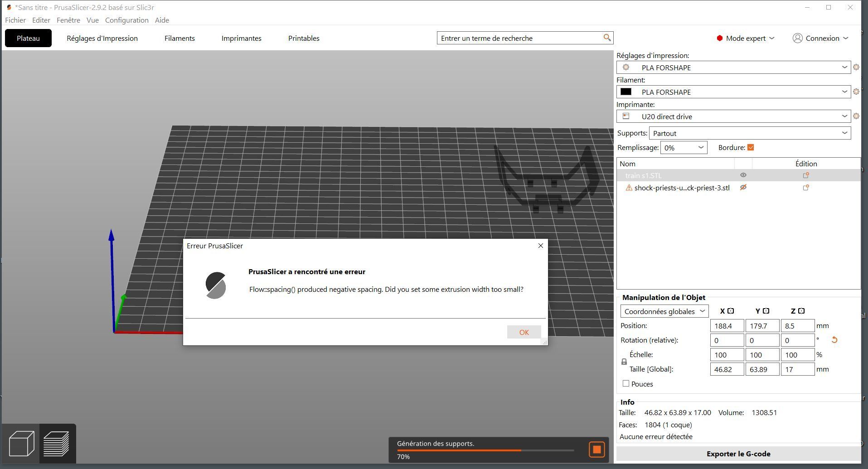The width and height of the screenshot is (868, 469).
Task: Uncheck the Bordure checkbox
Action: (751, 147)
